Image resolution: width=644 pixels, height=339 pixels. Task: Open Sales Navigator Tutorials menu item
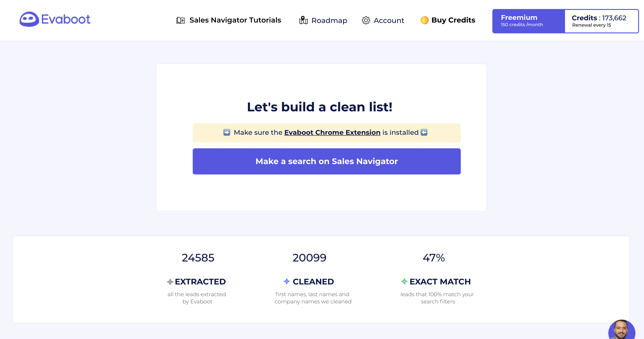pos(235,20)
